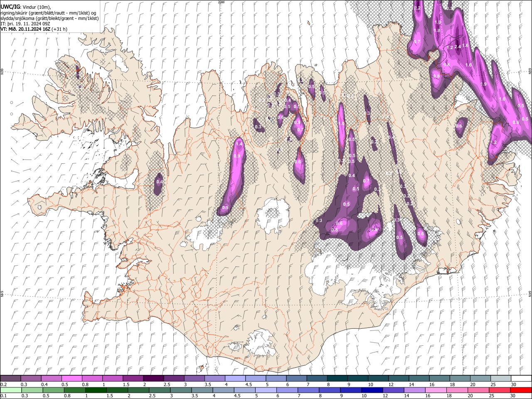This screenshot has width=532, height=399.
Task: Click the 'Vindur (10m)' header text
Action: coord(36,7)
